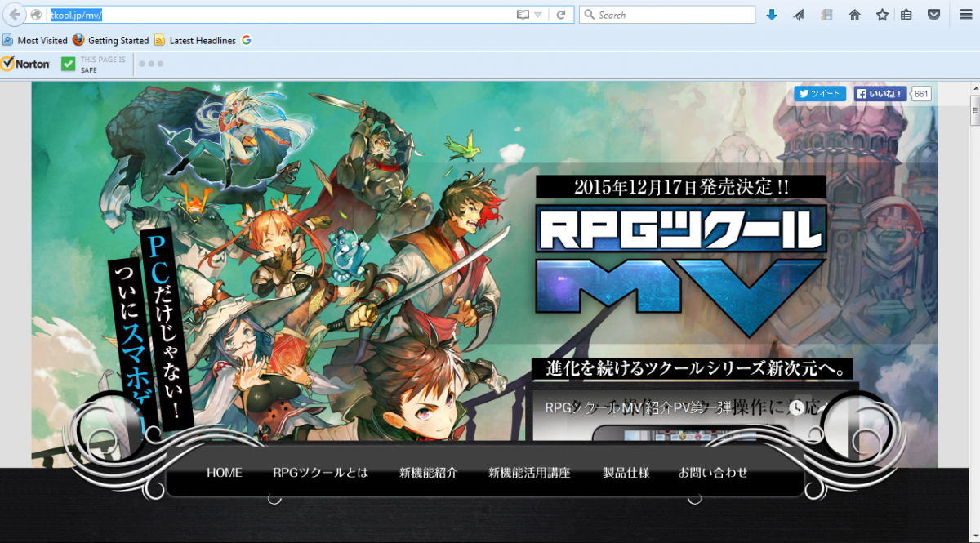This screenshot has height=543, width=980.
Task: Open 新機能活用講座 menu item
Action: 529,473
